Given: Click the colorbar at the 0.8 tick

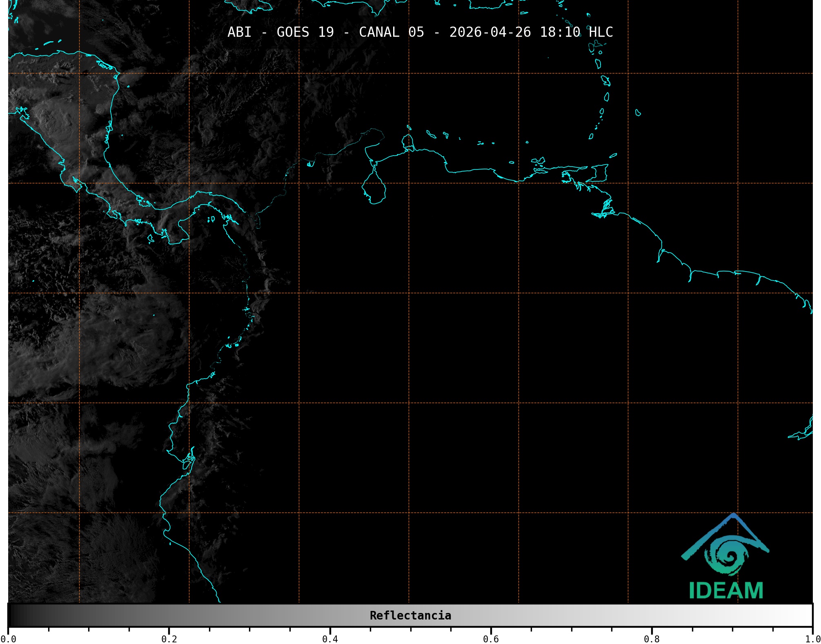Looking at the screenshot, I should click(x=652, y=615).
